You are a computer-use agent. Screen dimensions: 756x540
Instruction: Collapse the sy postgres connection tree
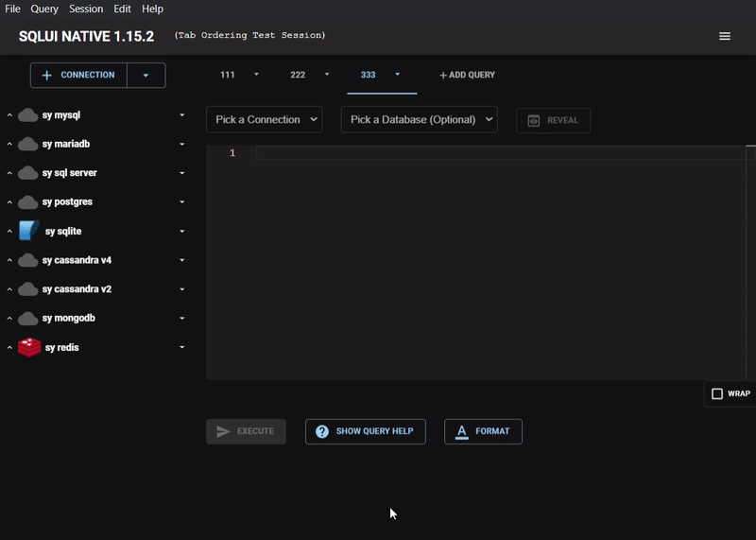point(9,202)
